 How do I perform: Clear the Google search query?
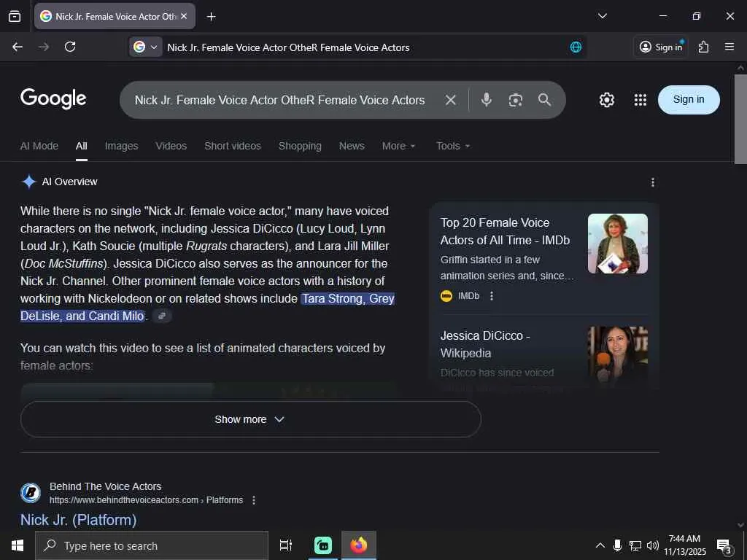pyautogui.click(x=450, y=100)
